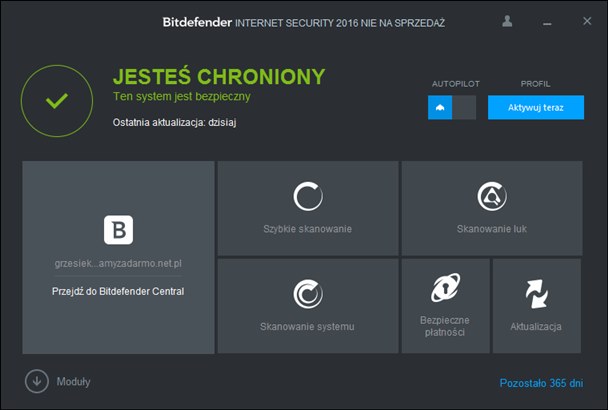Start Skanowanie systemu via its icon
The image size is (608, 410).
click(x=307, y=293)
